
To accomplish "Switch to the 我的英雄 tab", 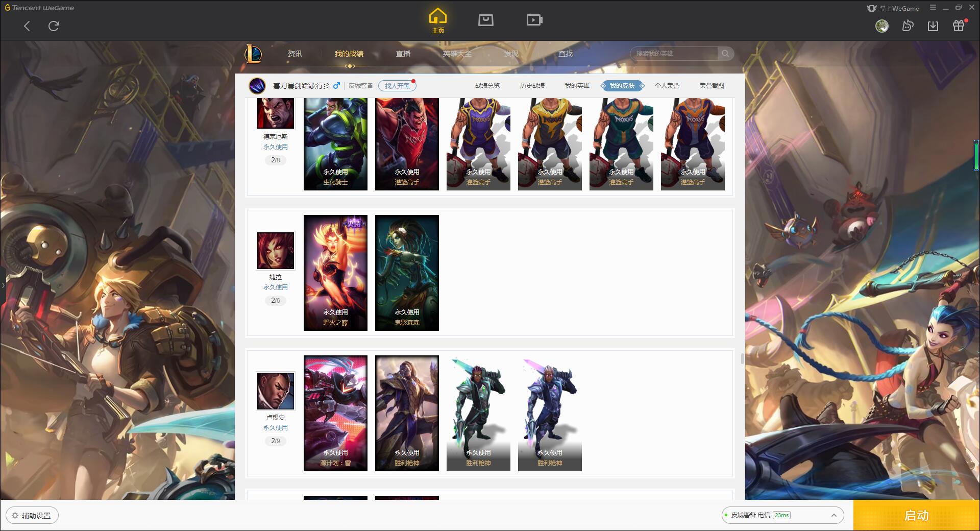I will click(x=577, y=86).
